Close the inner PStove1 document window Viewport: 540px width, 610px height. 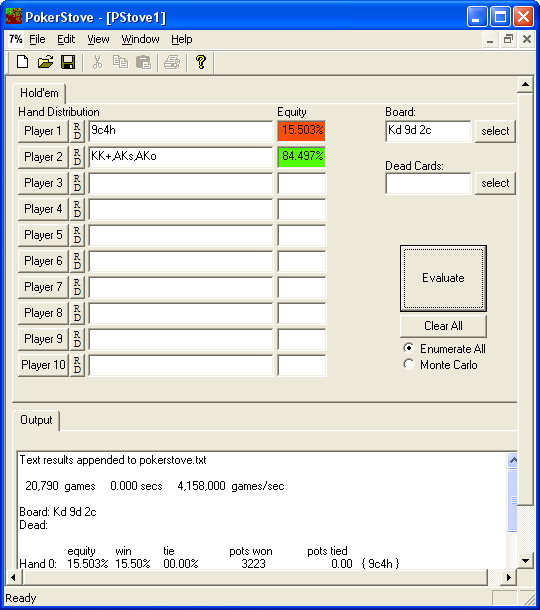click(526, 39)
